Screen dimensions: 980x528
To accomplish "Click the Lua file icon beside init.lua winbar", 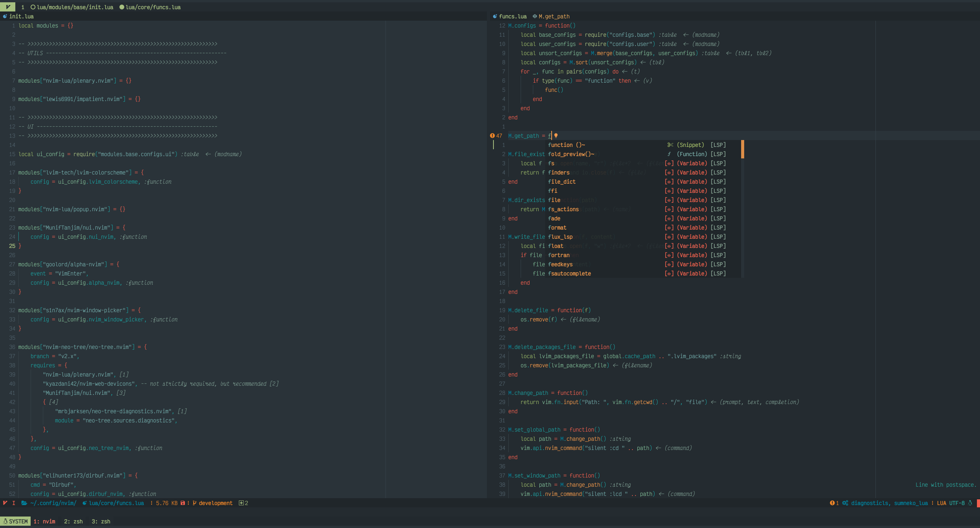I will click(5, 16).
